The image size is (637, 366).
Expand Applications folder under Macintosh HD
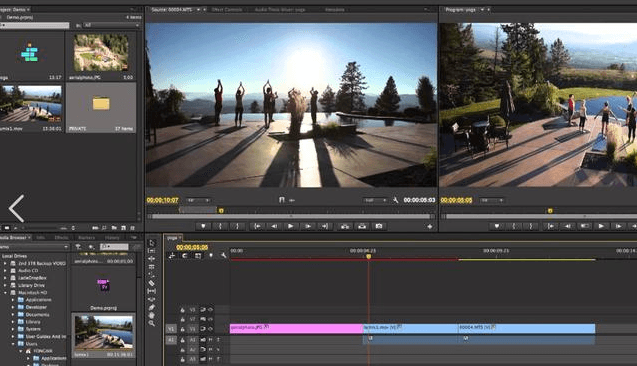pos(13,300)
